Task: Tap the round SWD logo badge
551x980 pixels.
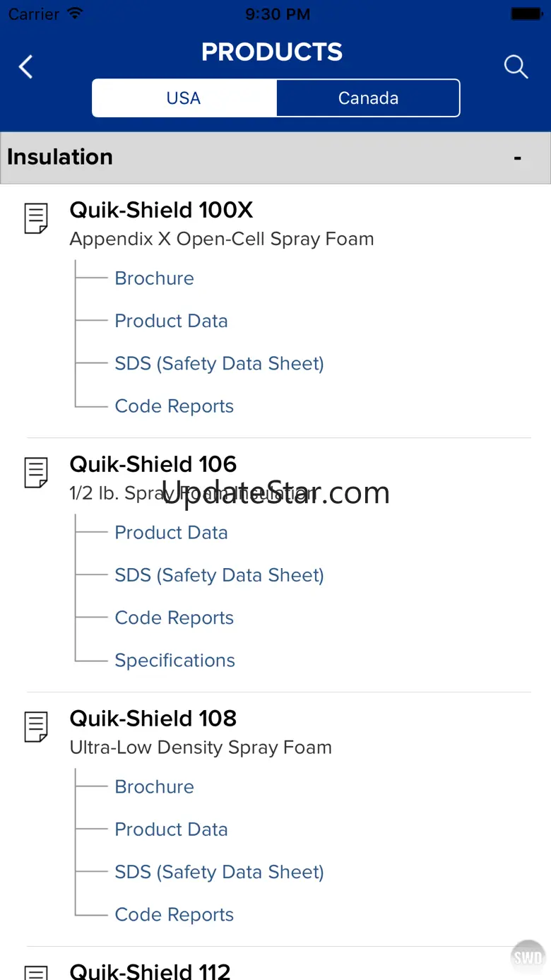Action: (528, 957)
